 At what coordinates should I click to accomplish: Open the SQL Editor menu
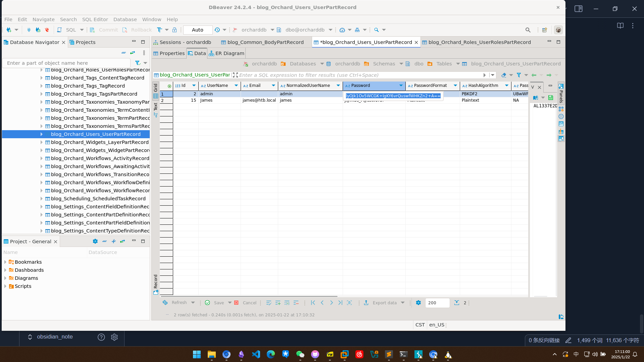95,19
